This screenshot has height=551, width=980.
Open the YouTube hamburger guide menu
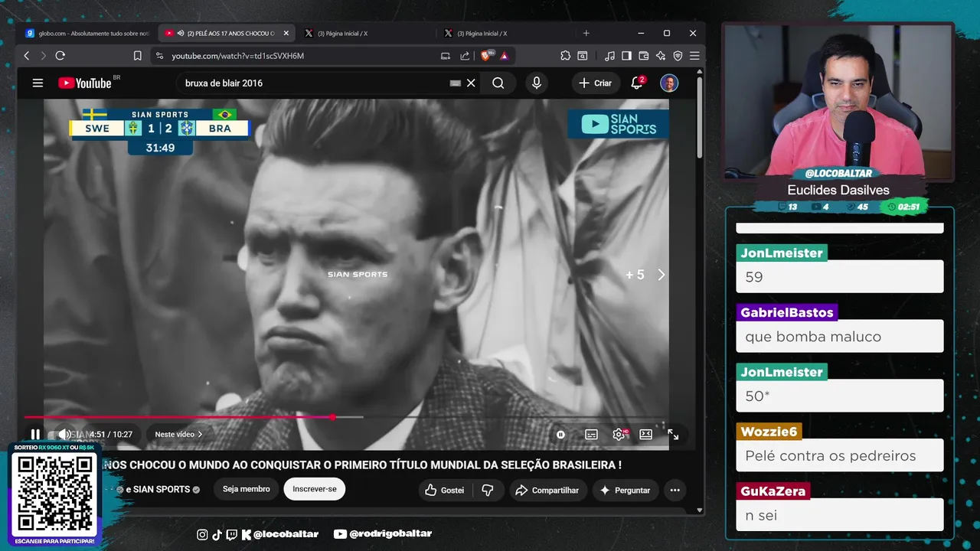pos(38,83)
